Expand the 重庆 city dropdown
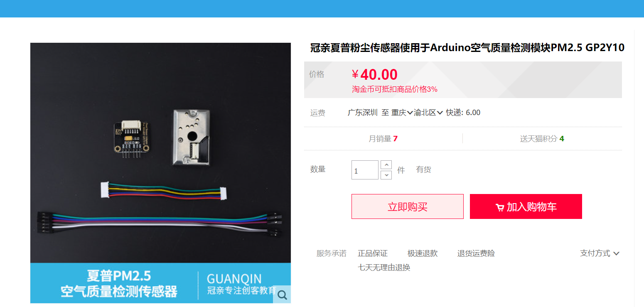The height and width of the screenshot is (307, 644). (x=402, y=113)
